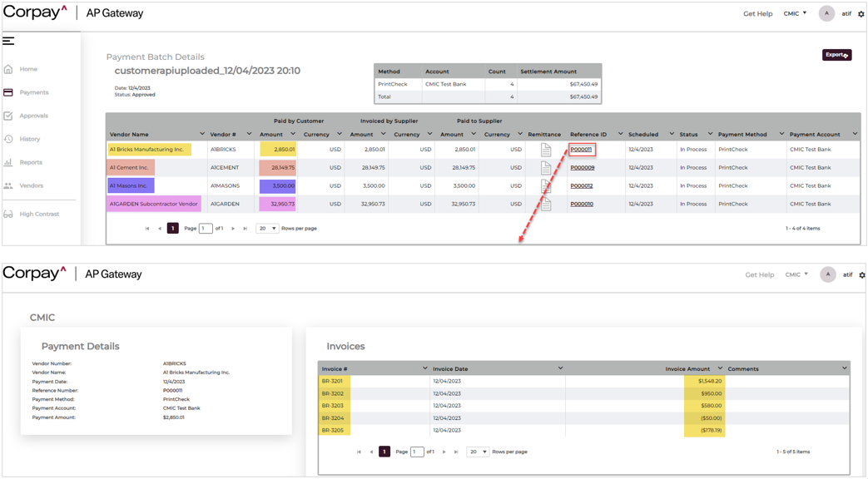Expand Invoice Date column menu

(x=559, y=368)
